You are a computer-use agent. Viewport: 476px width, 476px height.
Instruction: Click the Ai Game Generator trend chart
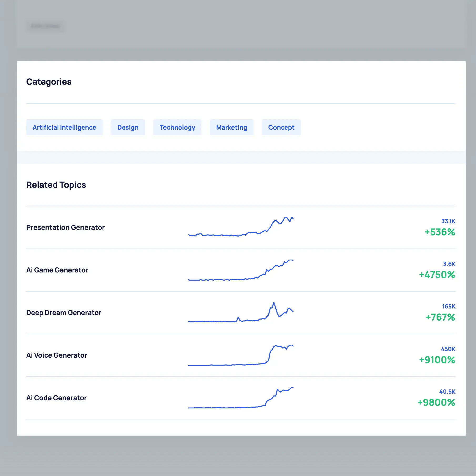tap(241, 270)
